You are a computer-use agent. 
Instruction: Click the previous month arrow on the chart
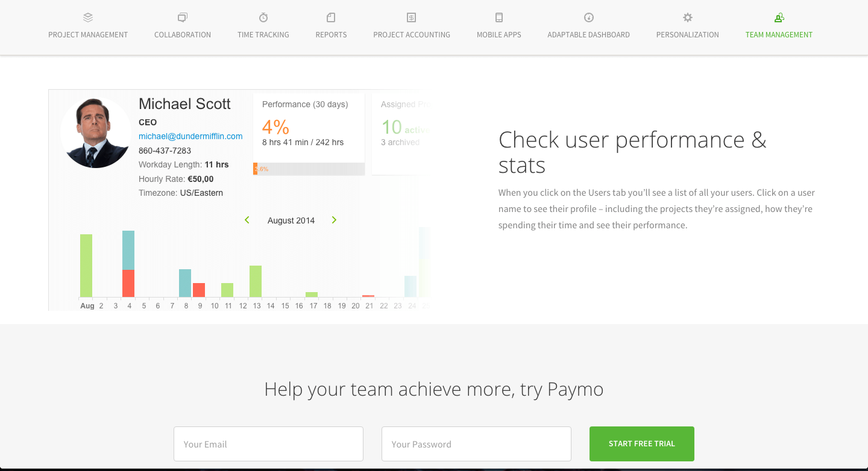tap(247, 220)
